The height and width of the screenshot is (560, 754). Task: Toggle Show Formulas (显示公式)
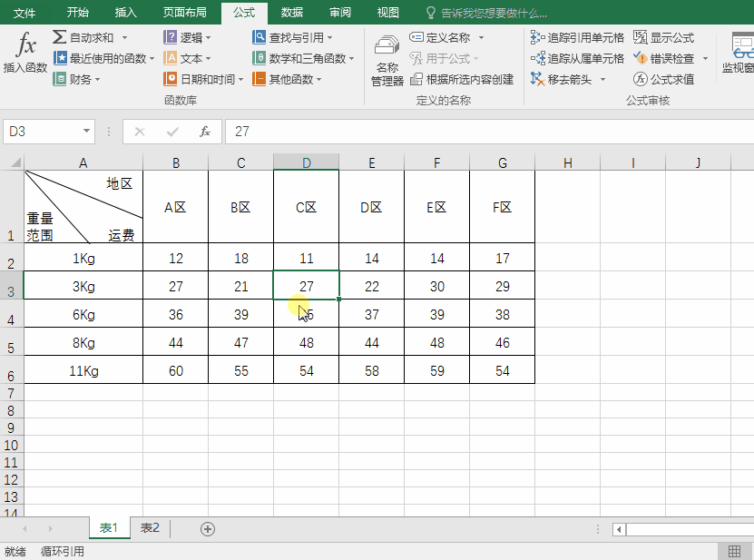(663, 37)
